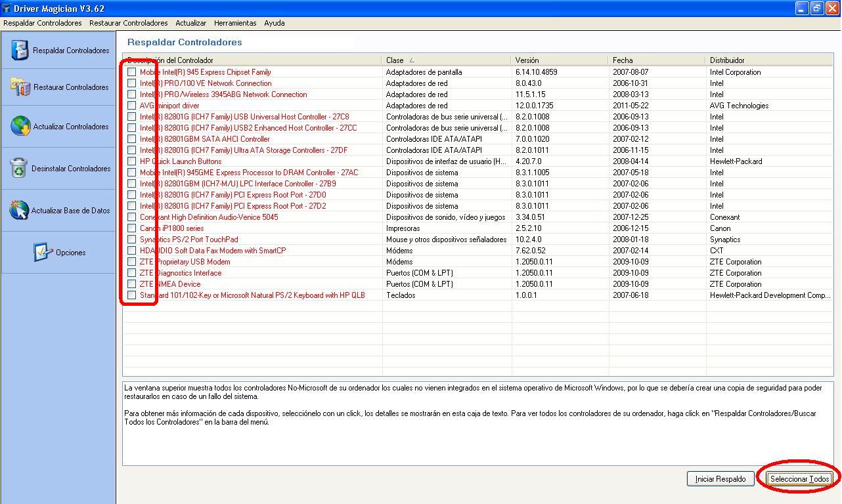Screen dimensions: 842x504
Task: Click the AVG Technologies distributor cell
Action: click(x=739, y=106)
